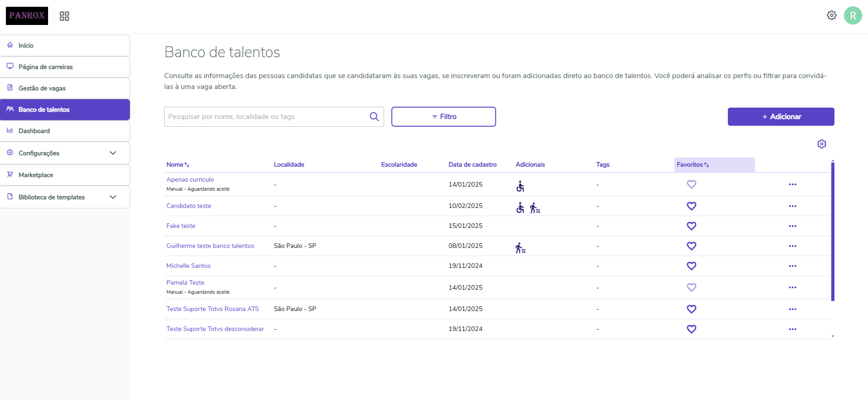
Task: Open more options for Teste Suporte Totvs Rosana ATS
Action: (x=793, y=309)
